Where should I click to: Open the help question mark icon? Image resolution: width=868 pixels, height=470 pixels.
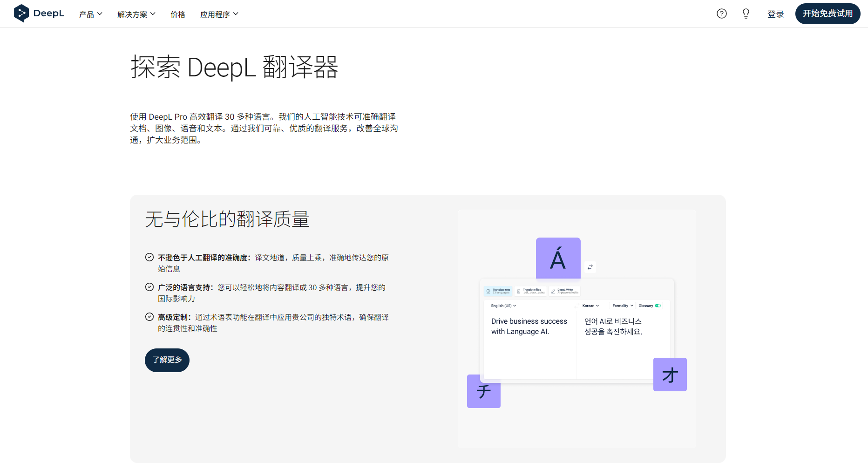(x=721, y=14)
